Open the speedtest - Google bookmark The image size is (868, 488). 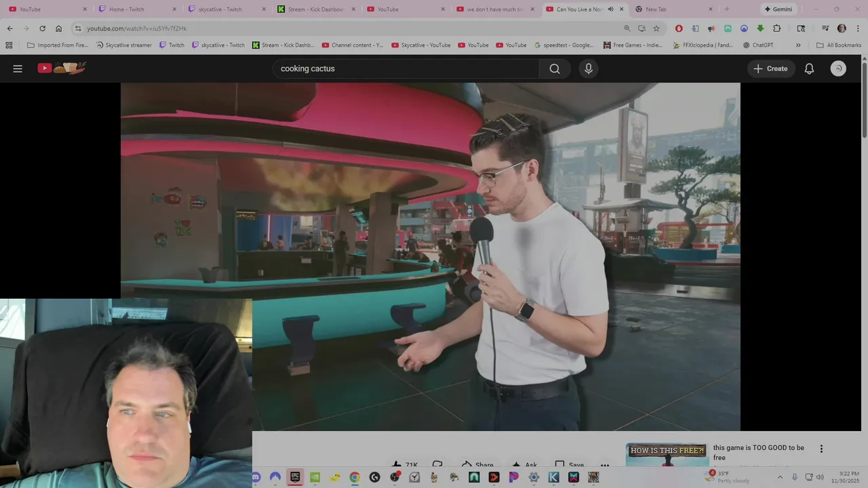click(x=564, y=45)
